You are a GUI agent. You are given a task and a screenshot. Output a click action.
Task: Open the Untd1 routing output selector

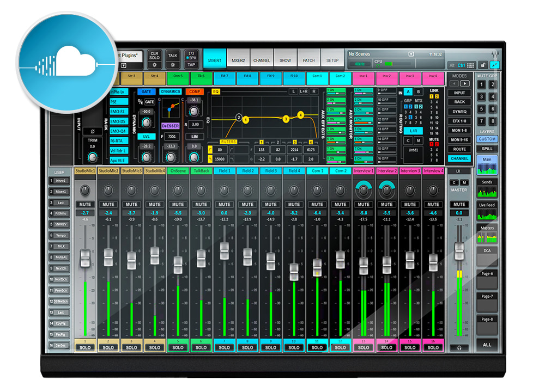point(413,150)
